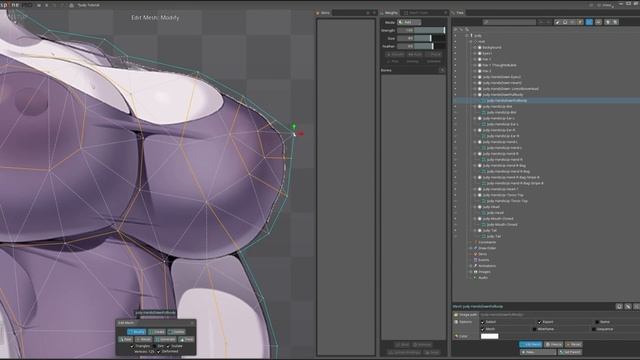Toggle the Triangles checkbox
Image resolution: width=640 pixels, height=360 pixels.
(x=132, y=346)
